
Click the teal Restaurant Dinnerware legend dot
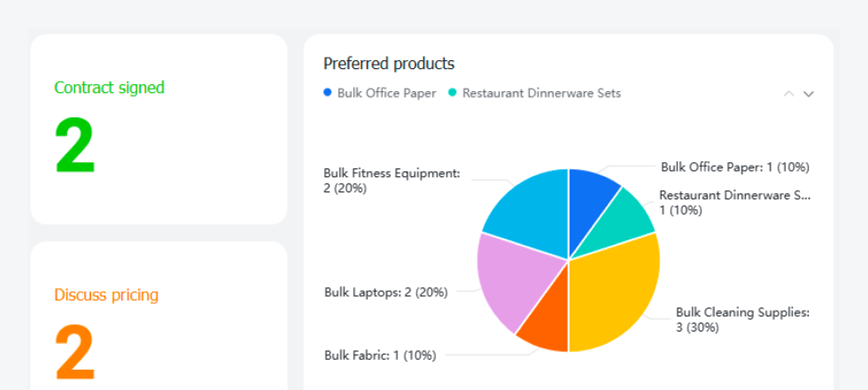[x=452, y=93]
